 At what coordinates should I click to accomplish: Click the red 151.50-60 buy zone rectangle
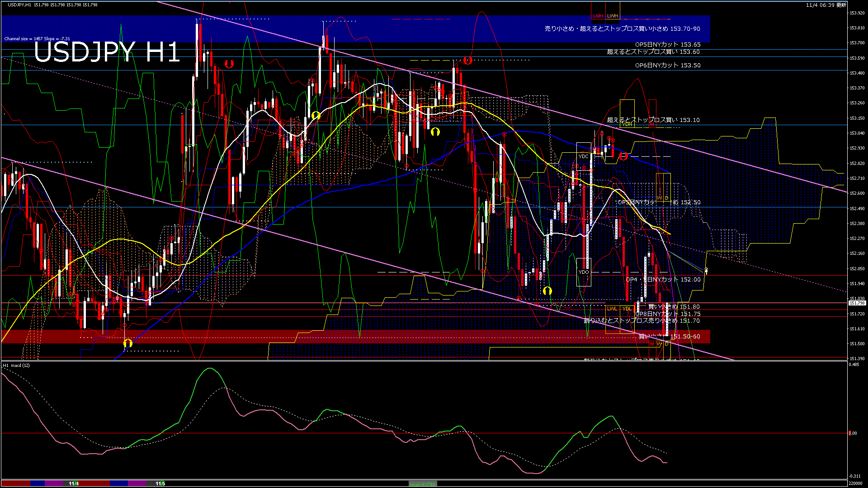click(x=355, y=337)
